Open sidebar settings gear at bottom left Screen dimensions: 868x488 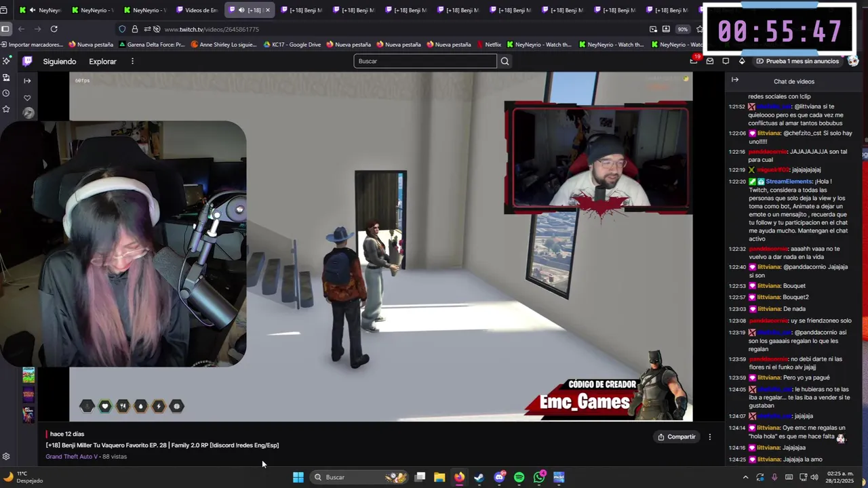[6, 457]
